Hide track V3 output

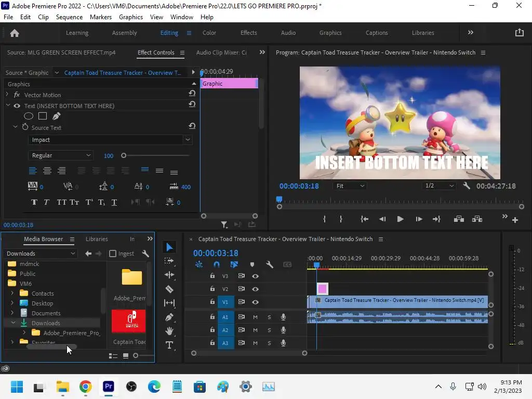tap(256, 276)
